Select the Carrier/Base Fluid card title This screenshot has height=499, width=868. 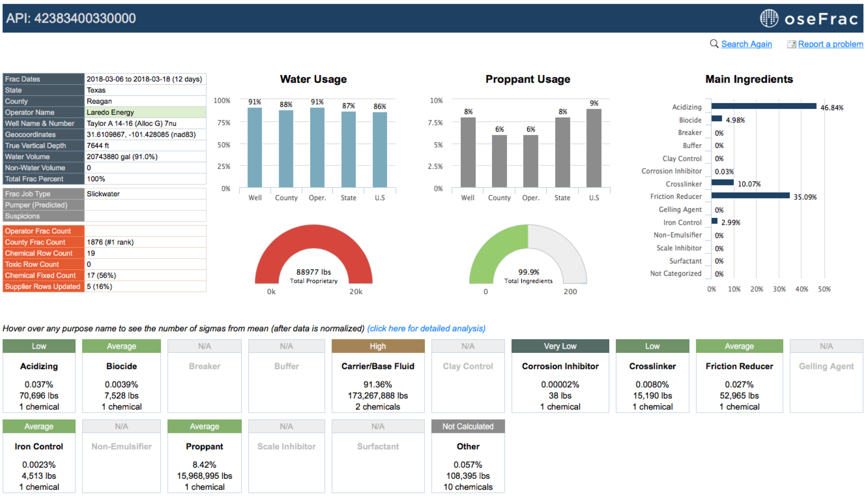pos(378,366)
